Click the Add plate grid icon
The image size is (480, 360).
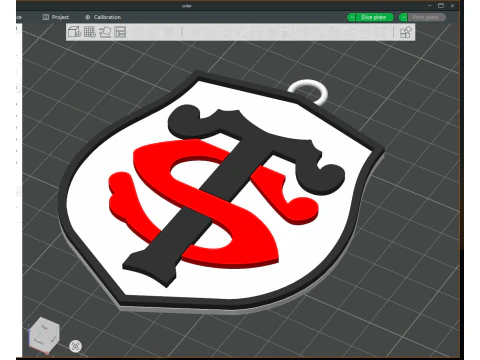coord(90,32)
